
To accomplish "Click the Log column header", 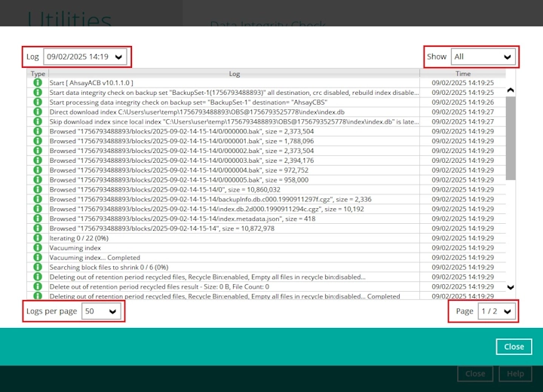I will 234,73.
